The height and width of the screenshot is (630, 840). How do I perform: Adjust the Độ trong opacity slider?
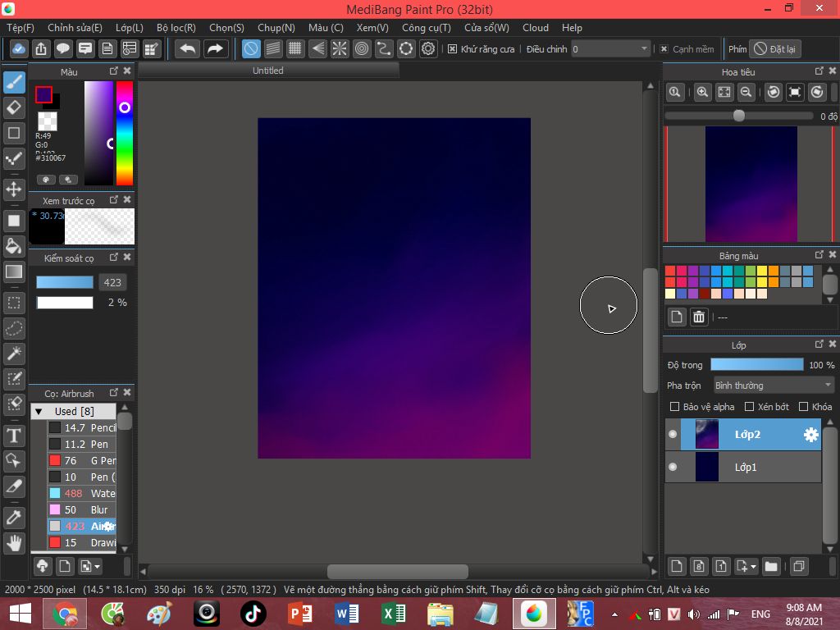757,365
